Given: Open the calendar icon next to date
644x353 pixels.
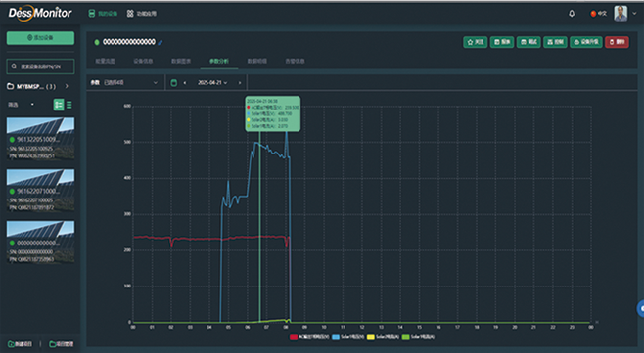Looking at the screenshot, I should coord(174,83).
